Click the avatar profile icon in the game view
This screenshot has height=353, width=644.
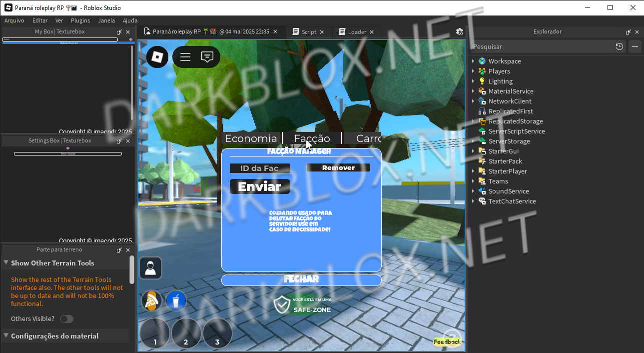point(150,268)
